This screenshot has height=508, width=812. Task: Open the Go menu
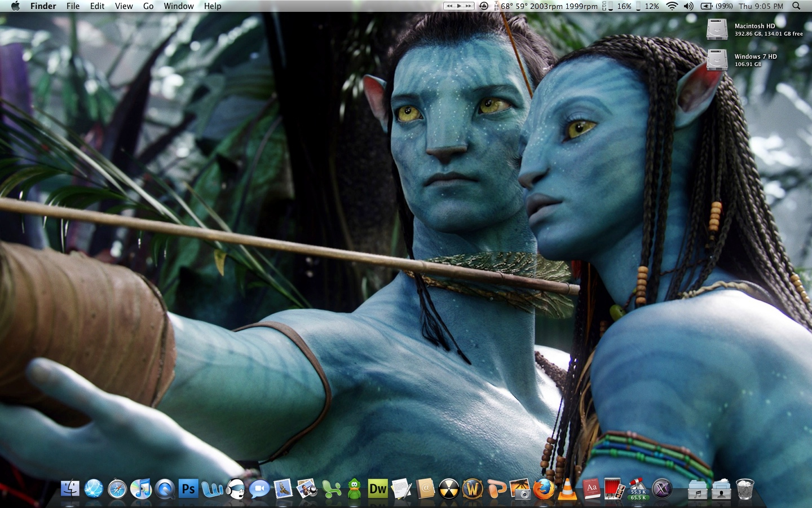click(148, 6)
